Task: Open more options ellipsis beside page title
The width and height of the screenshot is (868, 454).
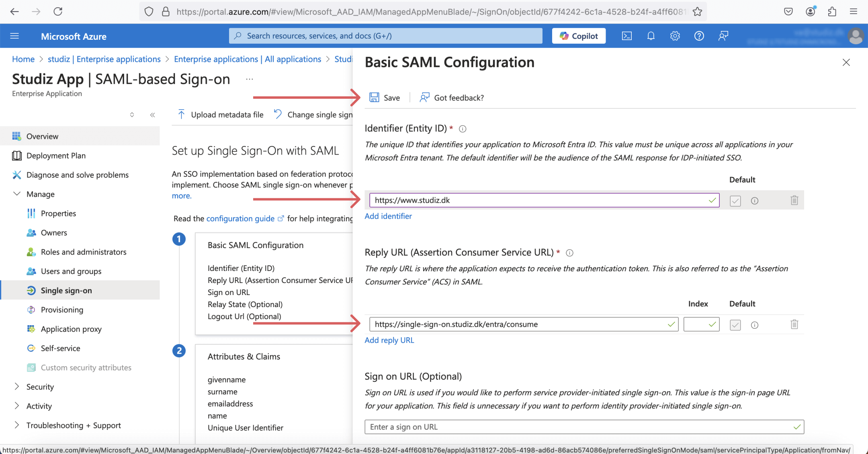Action: (x=250, y=79)
